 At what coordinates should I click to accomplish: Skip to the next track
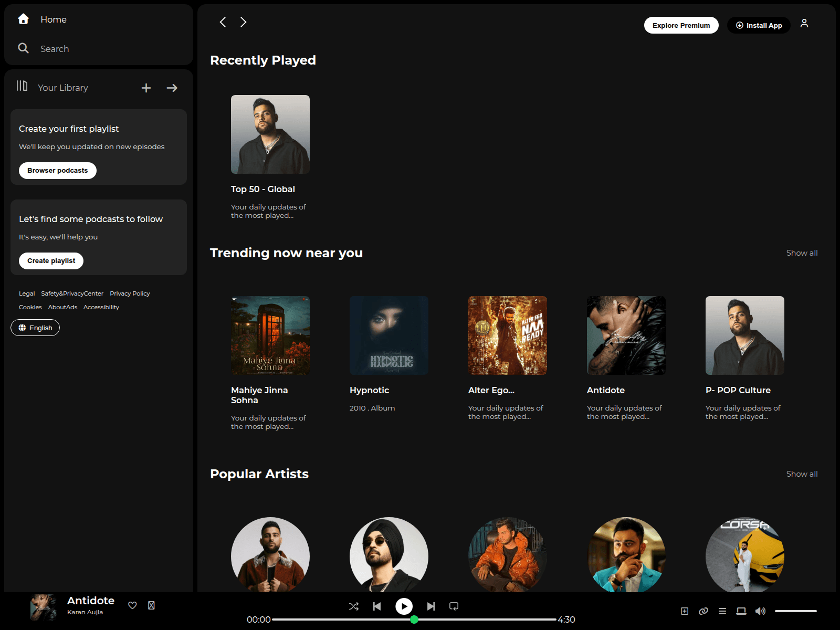click(431, 606)
